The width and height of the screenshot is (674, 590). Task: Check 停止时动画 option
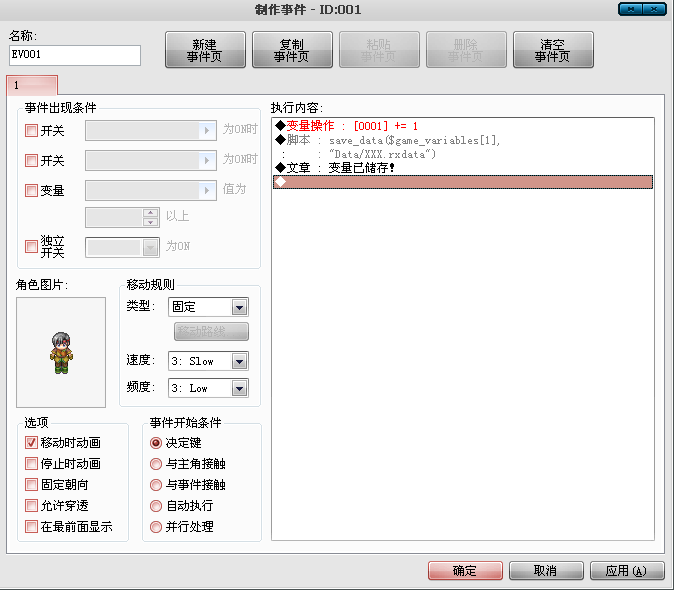pyautogui.click(x=31, y=464)
